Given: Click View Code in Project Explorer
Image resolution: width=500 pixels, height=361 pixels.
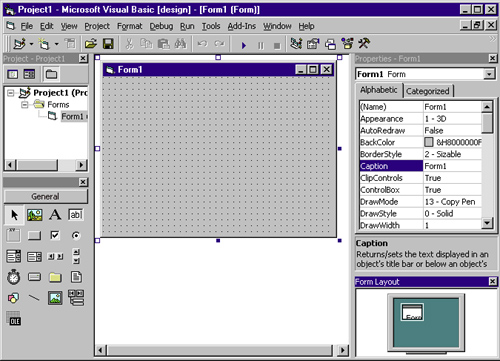Looking at the screenshot, I should [13, 74].
